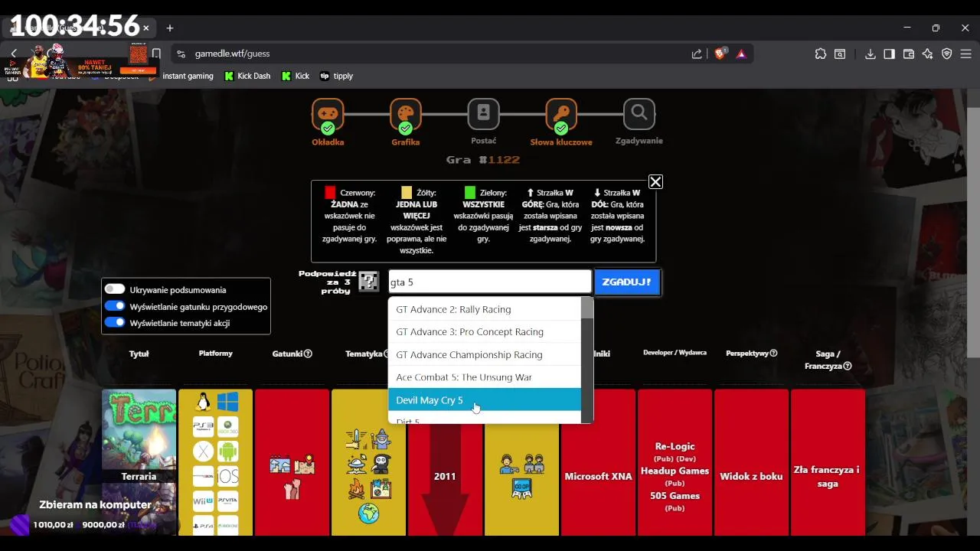The image size is (980, 551).
Task: Open the tipply bookmark
Action: pyautogui.click(x=336, y=76)
